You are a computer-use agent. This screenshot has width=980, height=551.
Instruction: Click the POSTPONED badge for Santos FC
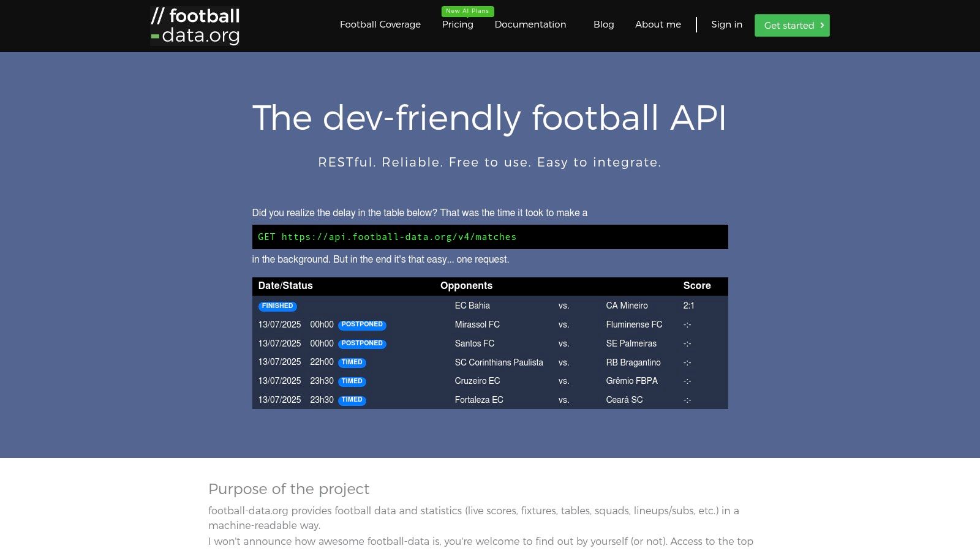pos(362,343)
